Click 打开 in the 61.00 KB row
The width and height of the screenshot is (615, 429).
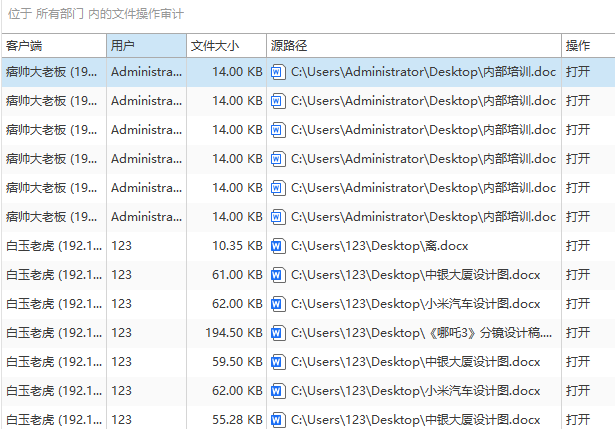[578, 275]
